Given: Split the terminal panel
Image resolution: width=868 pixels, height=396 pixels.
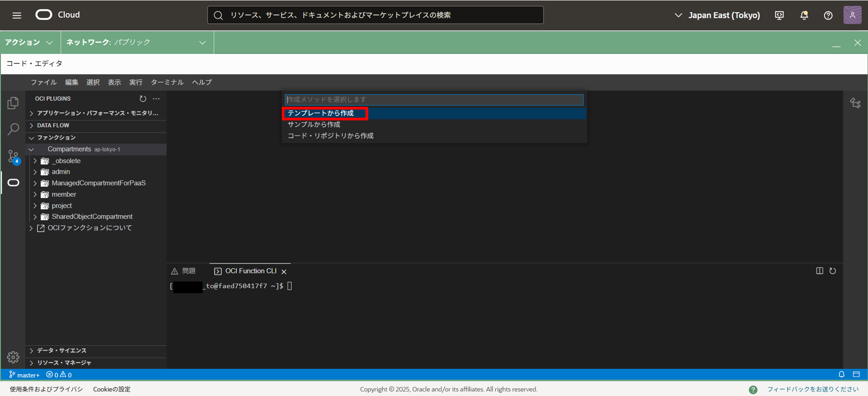Looking at the screenshot, I should tap(820, 271).
